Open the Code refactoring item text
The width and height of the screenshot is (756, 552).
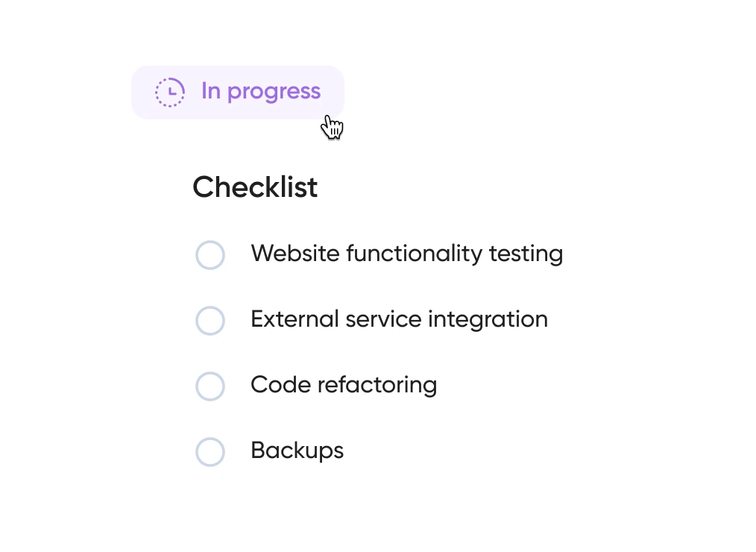click(x=344, y=385)
